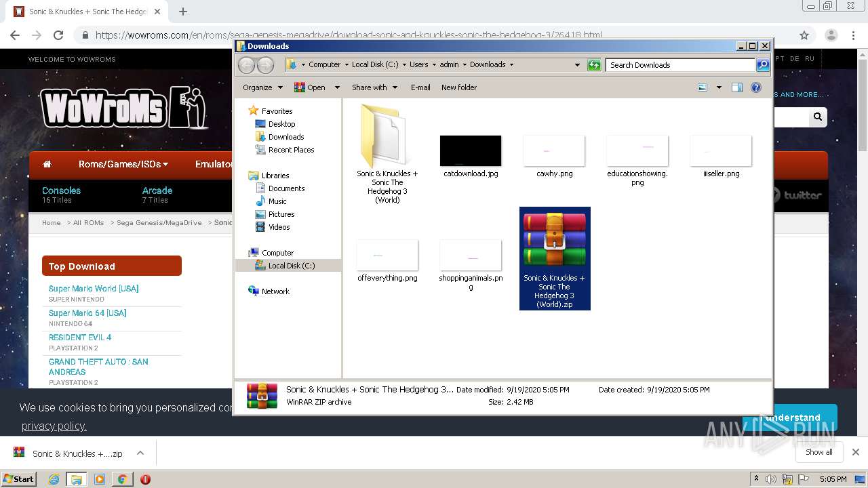Image resolution: width=868 pixels, height=488 pixels.
Task: Click Chrome back button
Action: click(x=15, y=35)
